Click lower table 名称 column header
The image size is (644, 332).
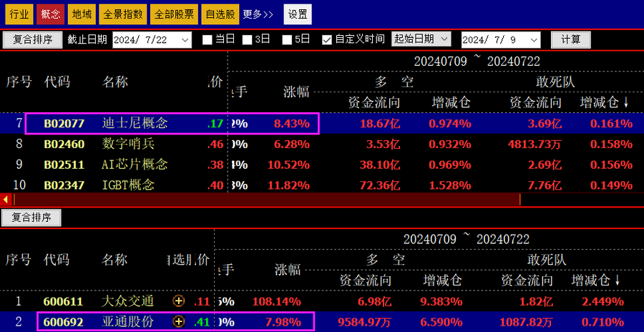tap(114, 260)
